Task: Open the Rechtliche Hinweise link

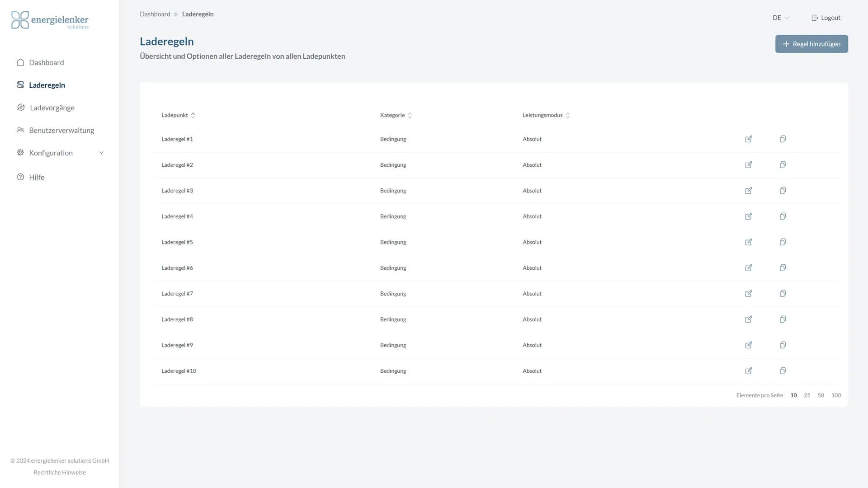Action: (x=60, y=473)
